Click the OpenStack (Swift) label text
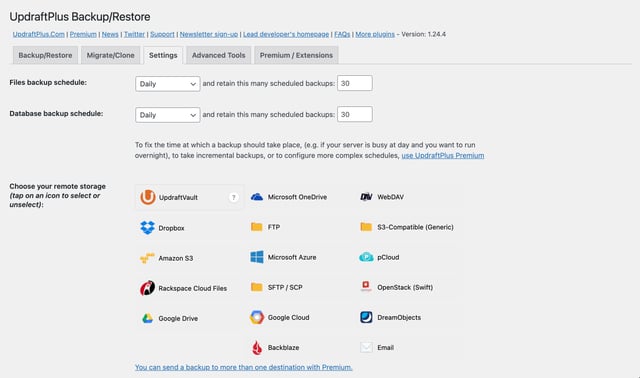This screenshot has height=378, width=640. click(405, 287)
